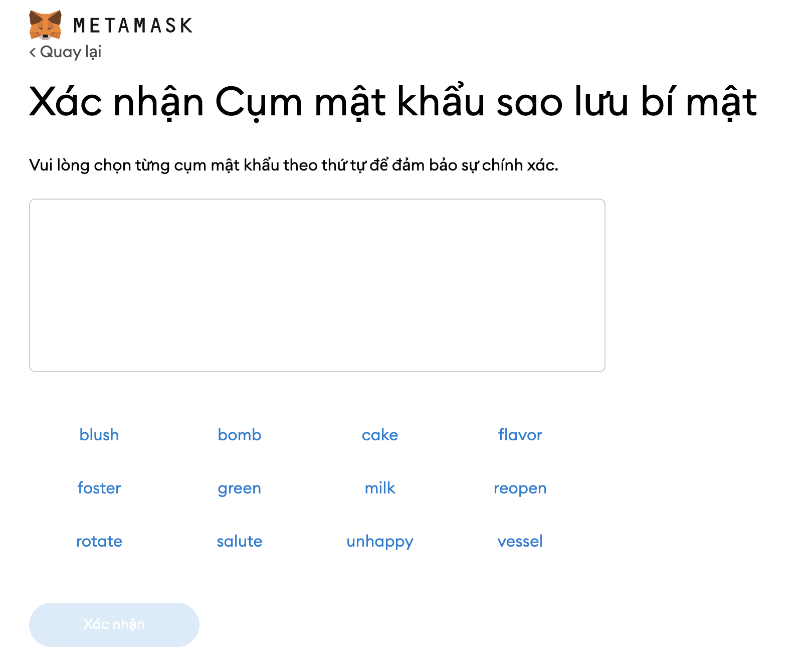Click the empty seed phrase box
This screenshot has width=798, height=672.
coord(317,285)
